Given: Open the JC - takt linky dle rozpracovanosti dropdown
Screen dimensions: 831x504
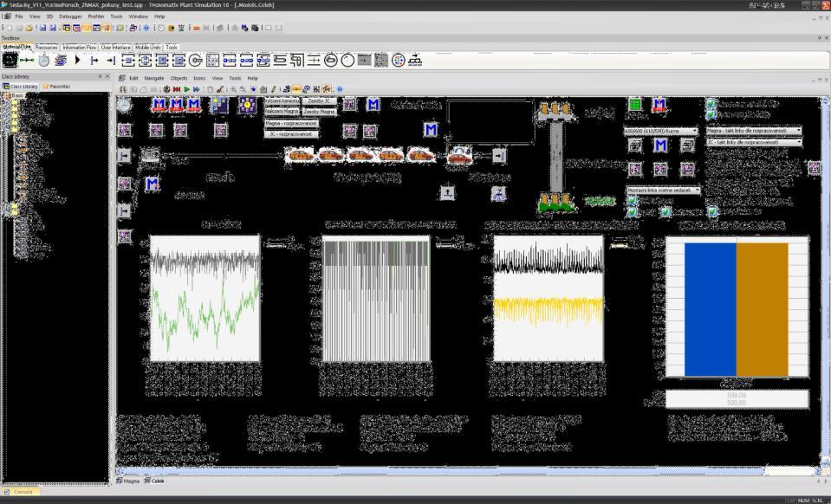Looking at the screenshot, I should 754,142.
